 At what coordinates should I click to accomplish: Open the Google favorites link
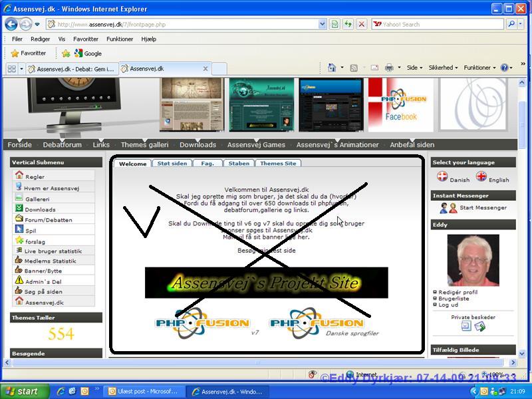coord(88,53)
